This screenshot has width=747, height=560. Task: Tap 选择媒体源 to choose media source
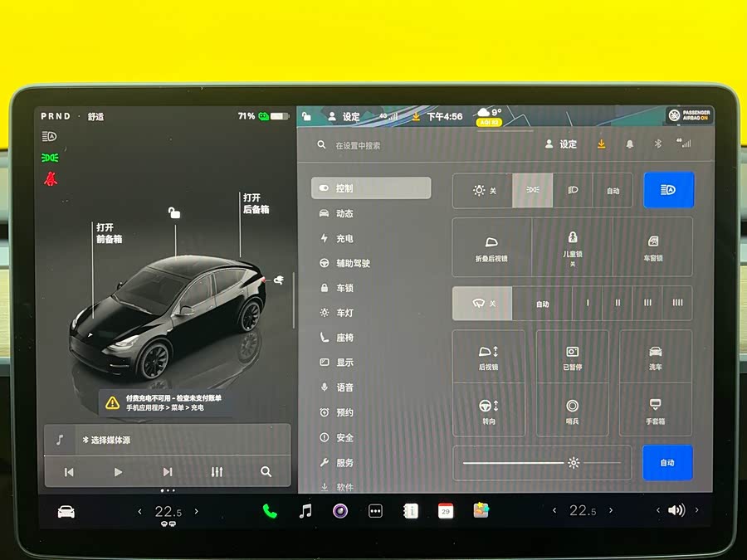coord(106,440)
